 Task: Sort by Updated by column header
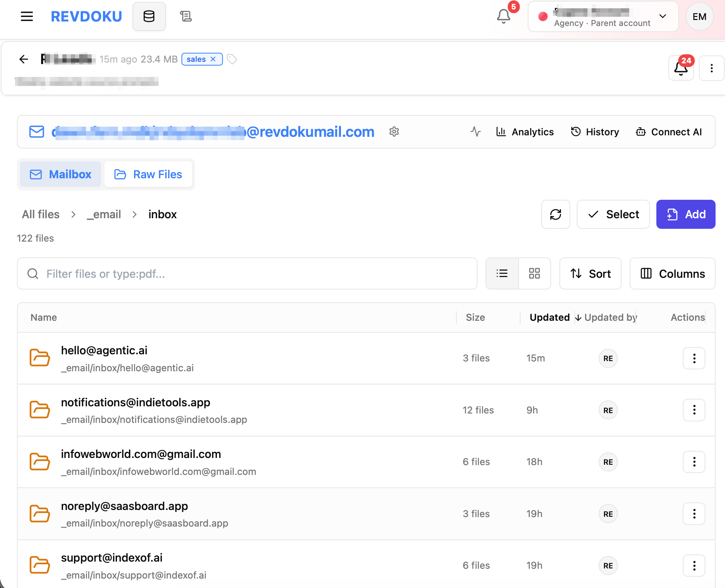tap(610, 318)
